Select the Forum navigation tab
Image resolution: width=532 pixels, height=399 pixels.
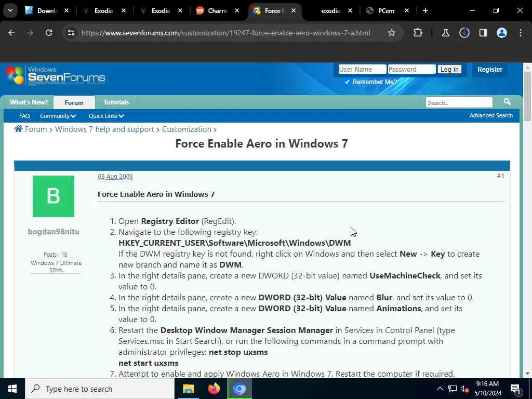[x=74, y=102]
